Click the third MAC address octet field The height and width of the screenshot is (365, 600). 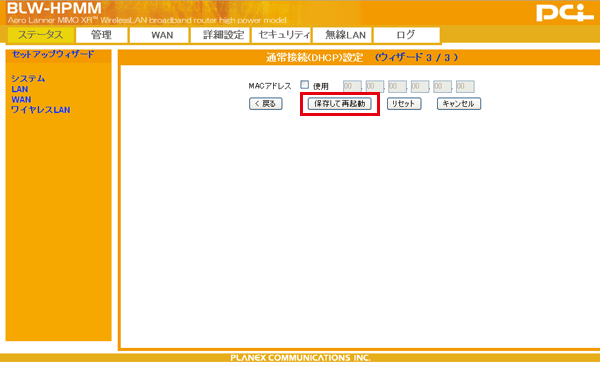click(397, 86)
